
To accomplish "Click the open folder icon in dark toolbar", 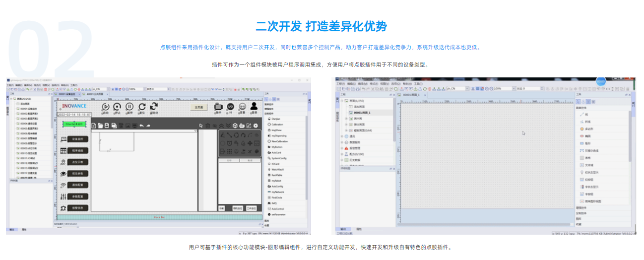I will click(x=100, y=126).
